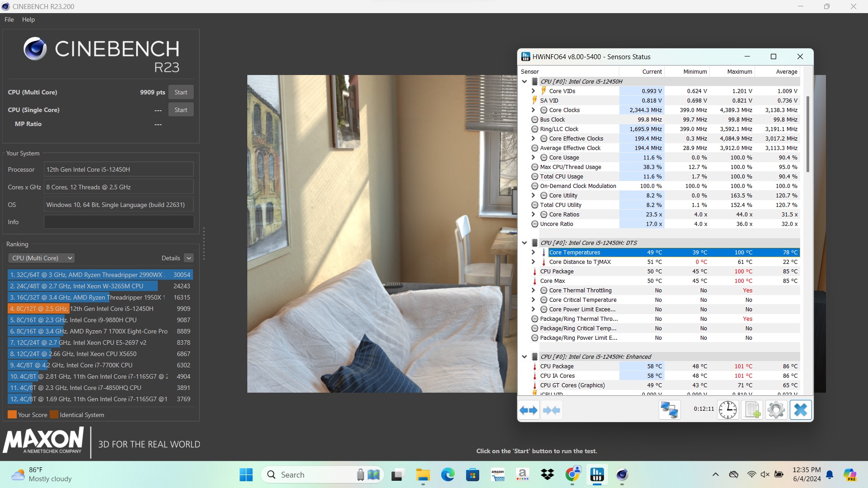Open Windows Start menu

[x=246, y=474]
